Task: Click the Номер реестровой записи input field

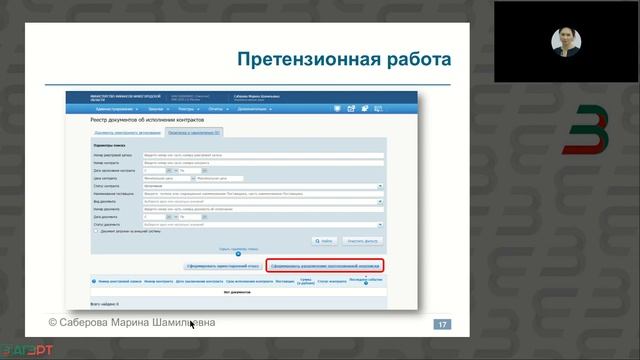Action: tap(263, 155)
